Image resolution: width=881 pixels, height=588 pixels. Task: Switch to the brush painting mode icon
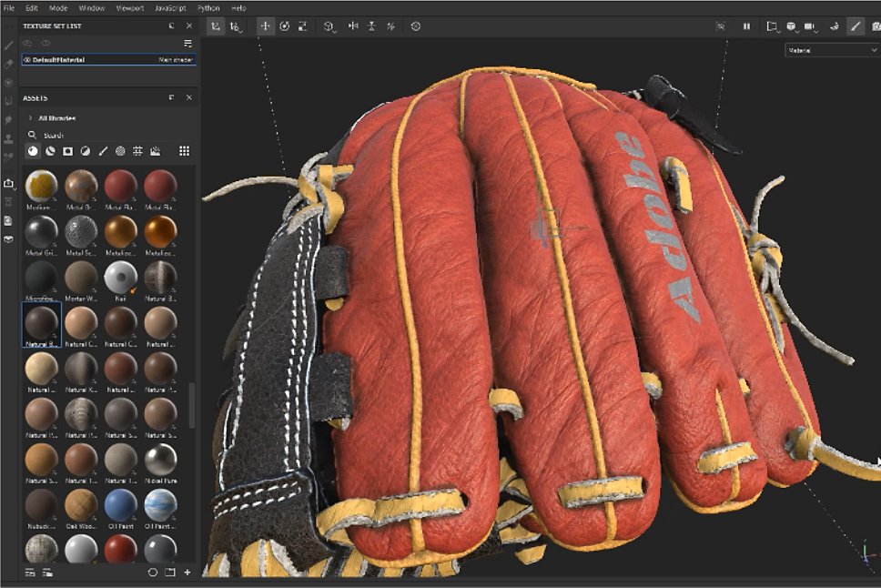856,26
